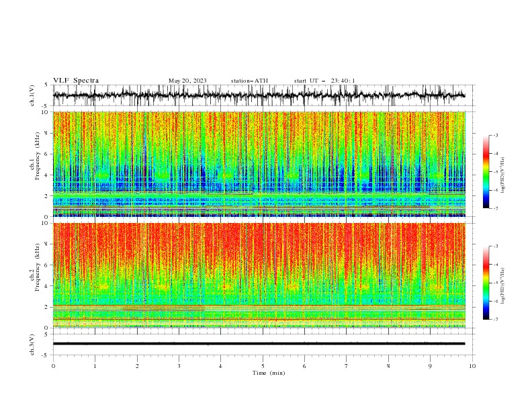Click the 'ch.3(V)' waveform axis label
Image resolution: width=532 pixels, height=411 pixels.
[x=32, y=345]
